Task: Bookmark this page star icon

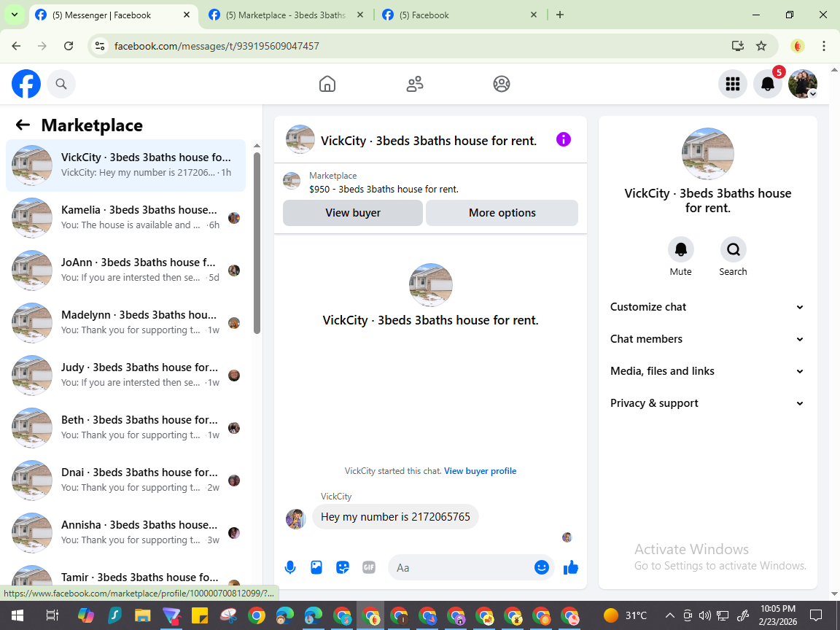Action: [x=761, y=46]
